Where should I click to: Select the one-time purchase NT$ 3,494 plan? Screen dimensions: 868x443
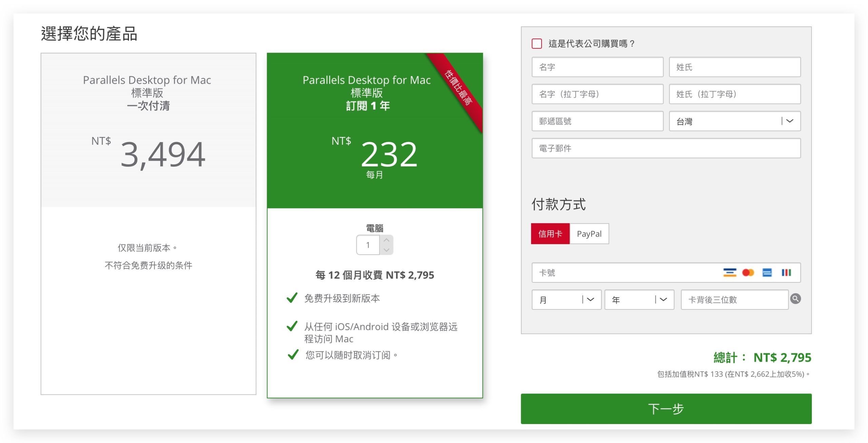149,136
